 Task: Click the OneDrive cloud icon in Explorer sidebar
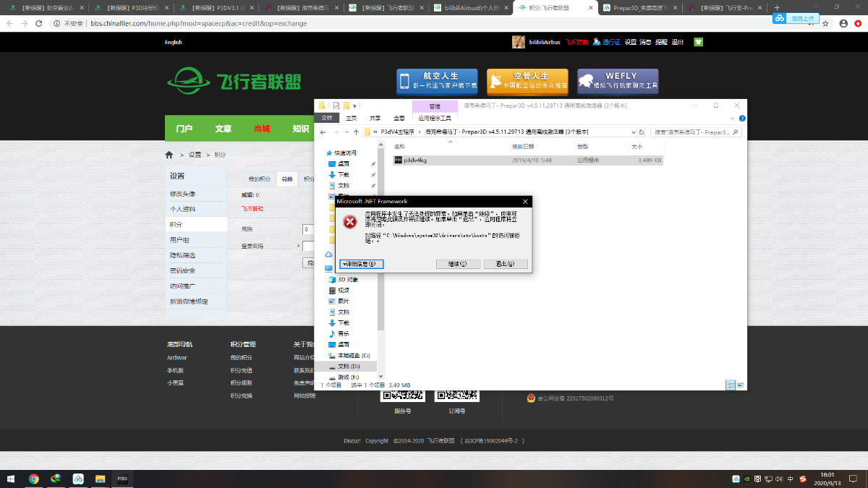[330, 254]
